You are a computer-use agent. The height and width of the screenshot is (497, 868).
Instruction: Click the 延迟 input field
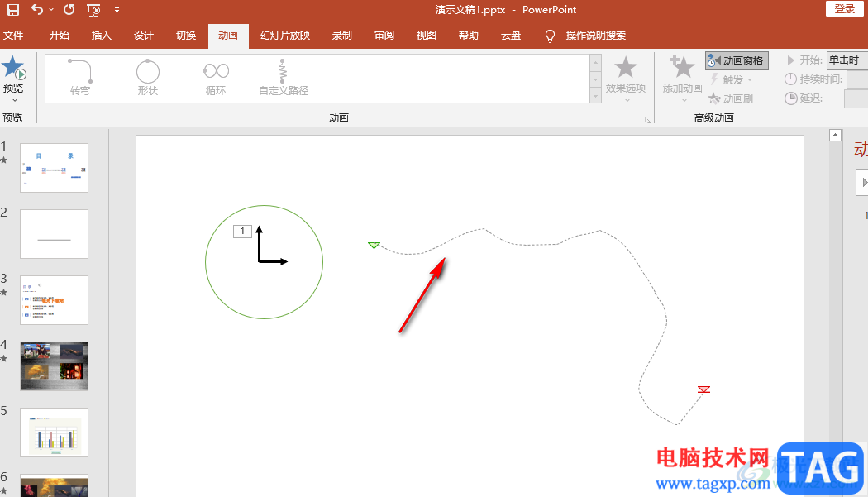tap(856, 98)
